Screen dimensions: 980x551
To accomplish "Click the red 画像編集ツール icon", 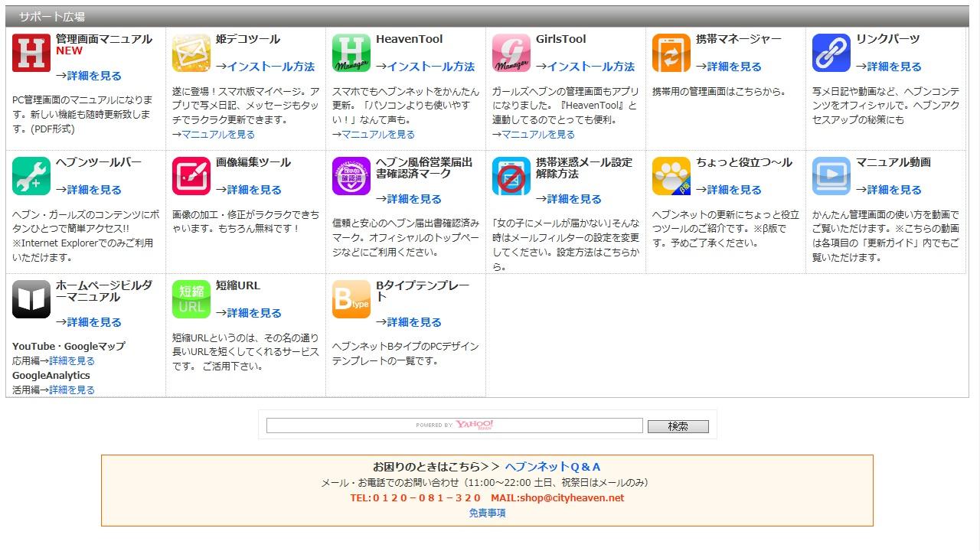I will tap(191, 176).
